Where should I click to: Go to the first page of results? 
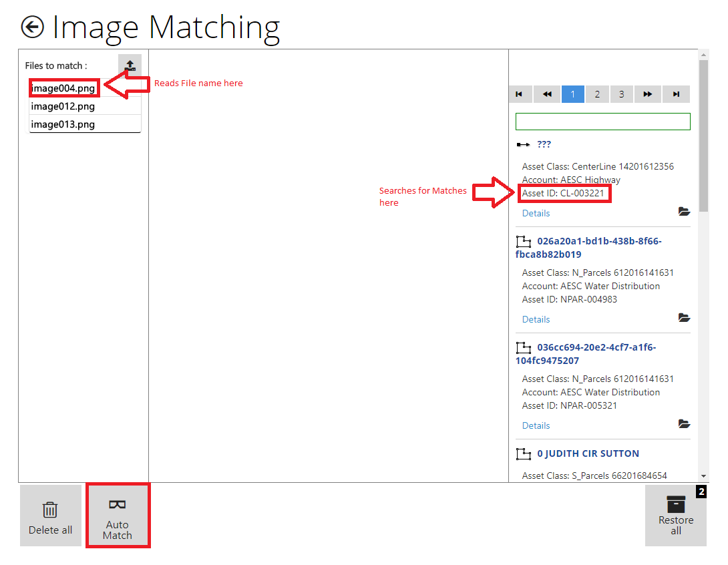click(520, 94)
